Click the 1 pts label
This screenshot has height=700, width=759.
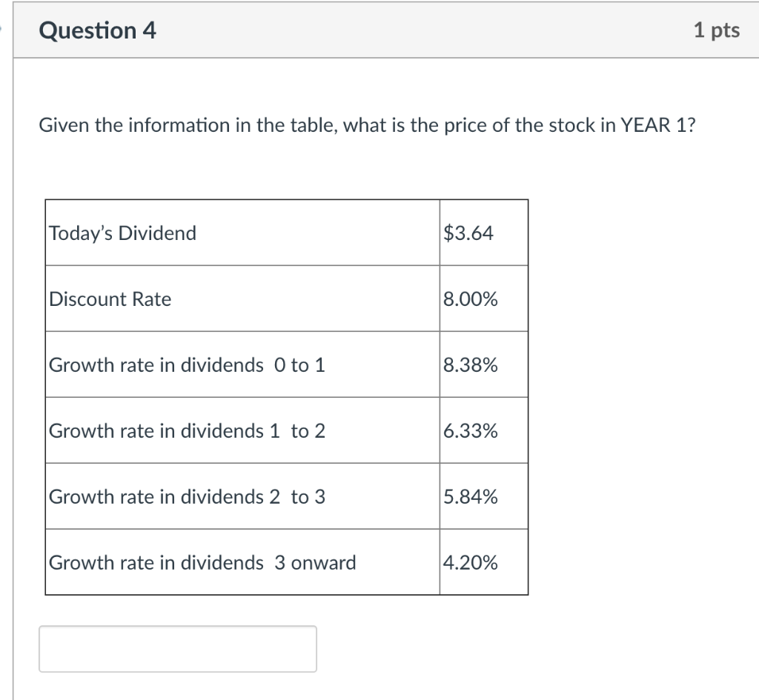(x=716, y=30)
